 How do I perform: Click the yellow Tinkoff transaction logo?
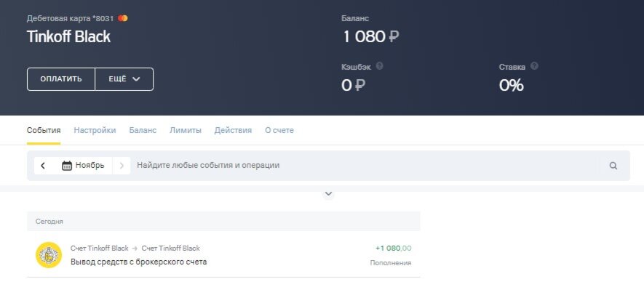click(49, 255)
